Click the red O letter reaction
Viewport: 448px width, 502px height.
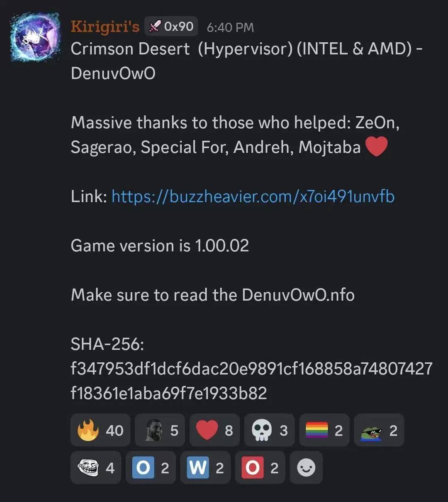pyautogui.click(x=260, y=468)
